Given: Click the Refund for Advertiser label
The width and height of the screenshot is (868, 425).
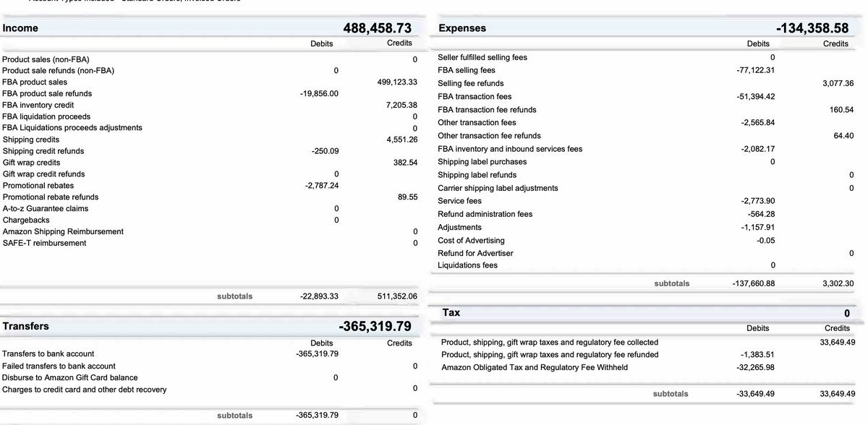Looking at the screenshot, I should coord(475,253).
